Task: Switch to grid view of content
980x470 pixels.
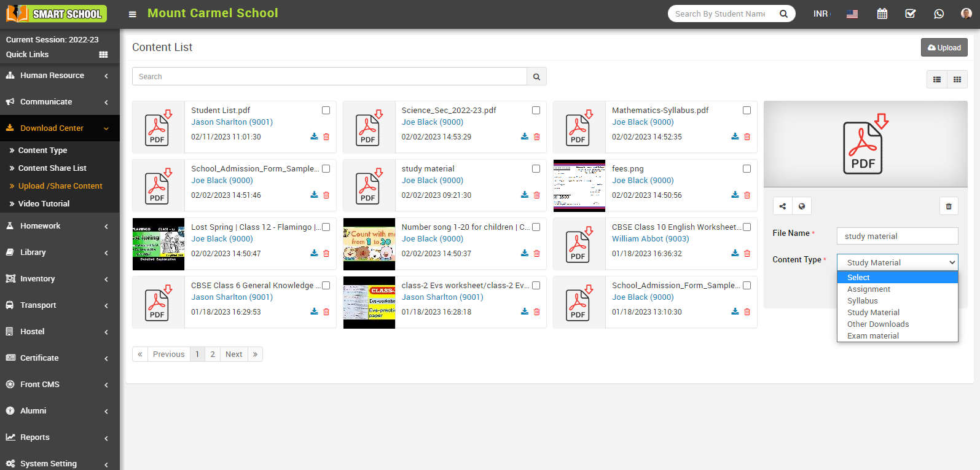Action: tap(957, 79)
